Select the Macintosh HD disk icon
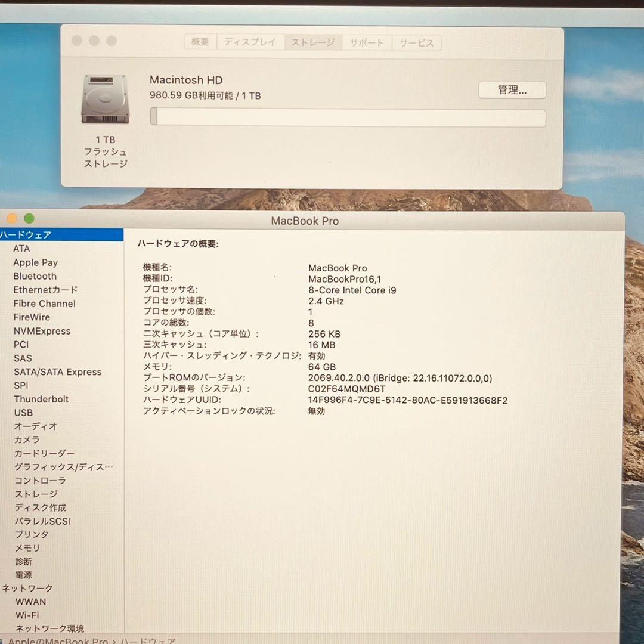 pyautogui.click(x=106, y=97)
